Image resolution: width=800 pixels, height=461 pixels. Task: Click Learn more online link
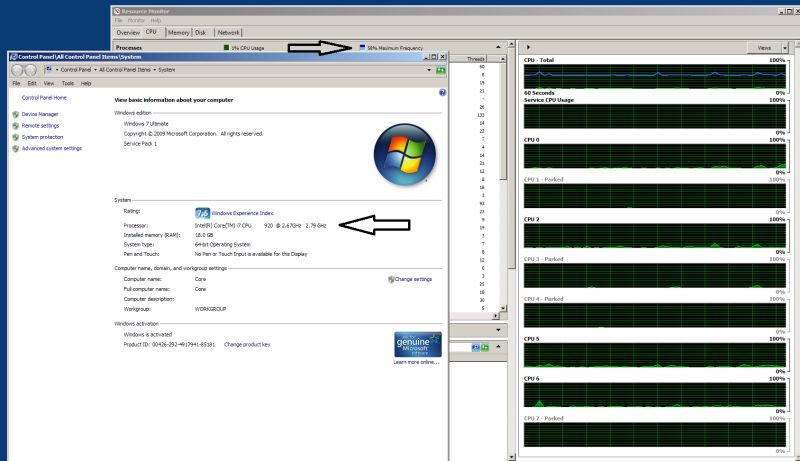pyautogui.click(x=416, y=362)
